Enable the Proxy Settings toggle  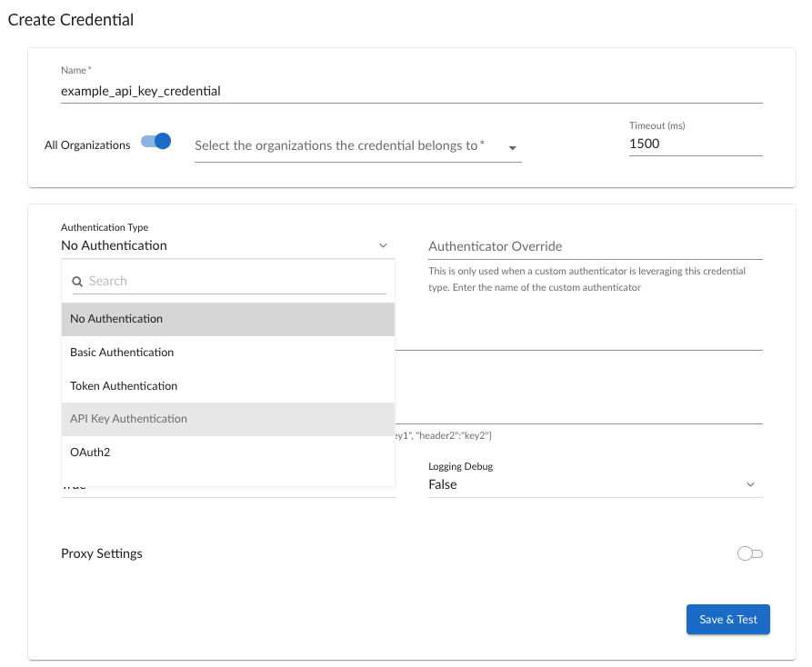(749, 553)
